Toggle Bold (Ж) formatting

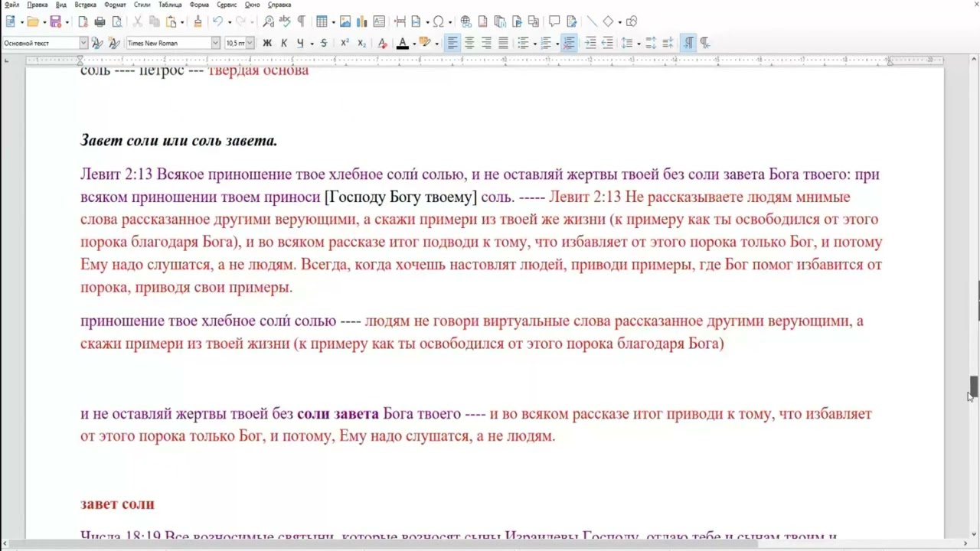(x=267, y=44)
